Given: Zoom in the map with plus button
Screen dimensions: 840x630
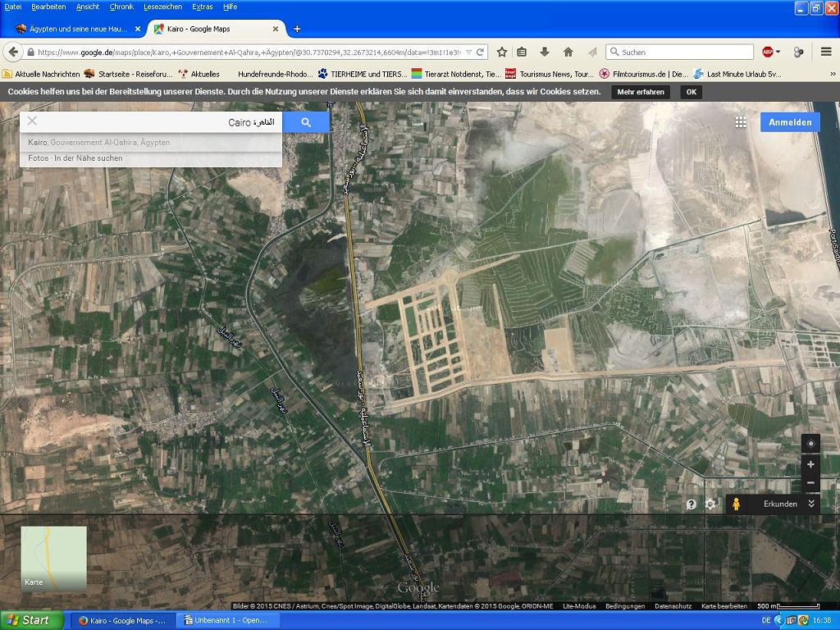Looking at the screenshot, I should coord(810,464).
